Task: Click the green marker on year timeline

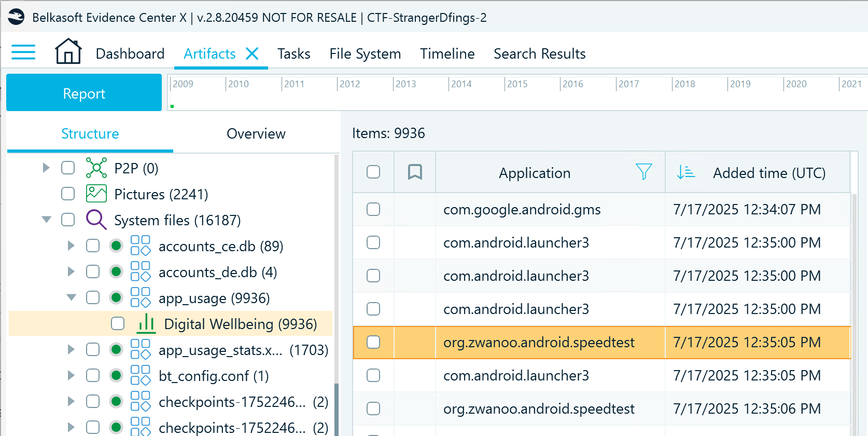Action: (x=172, y=106)
